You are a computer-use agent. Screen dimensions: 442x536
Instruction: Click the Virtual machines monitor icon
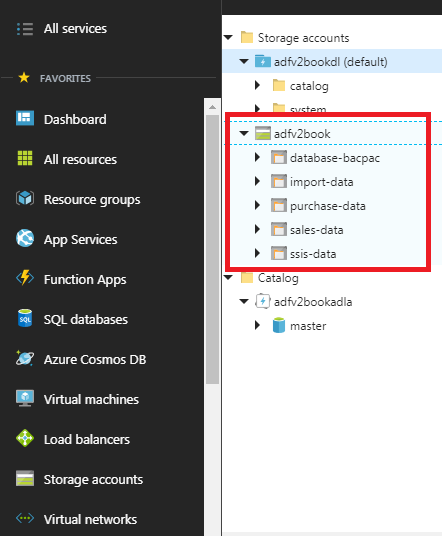click(x=25, y=398)
